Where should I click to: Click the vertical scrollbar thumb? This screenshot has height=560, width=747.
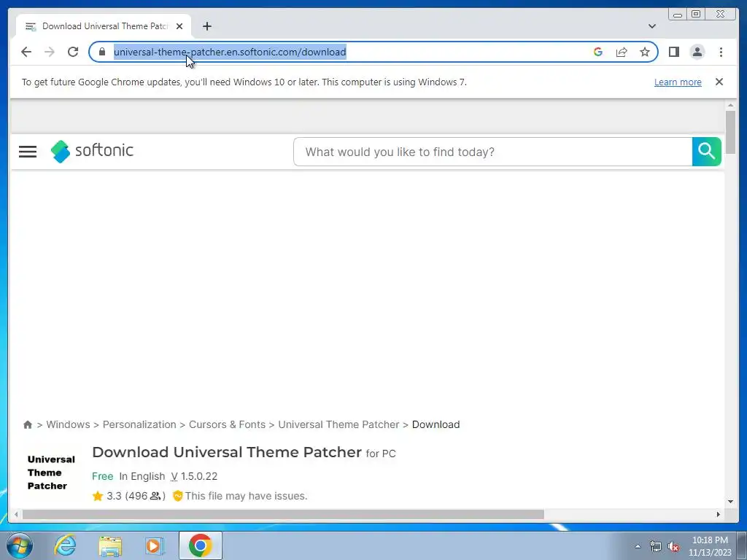coord(730,132)
